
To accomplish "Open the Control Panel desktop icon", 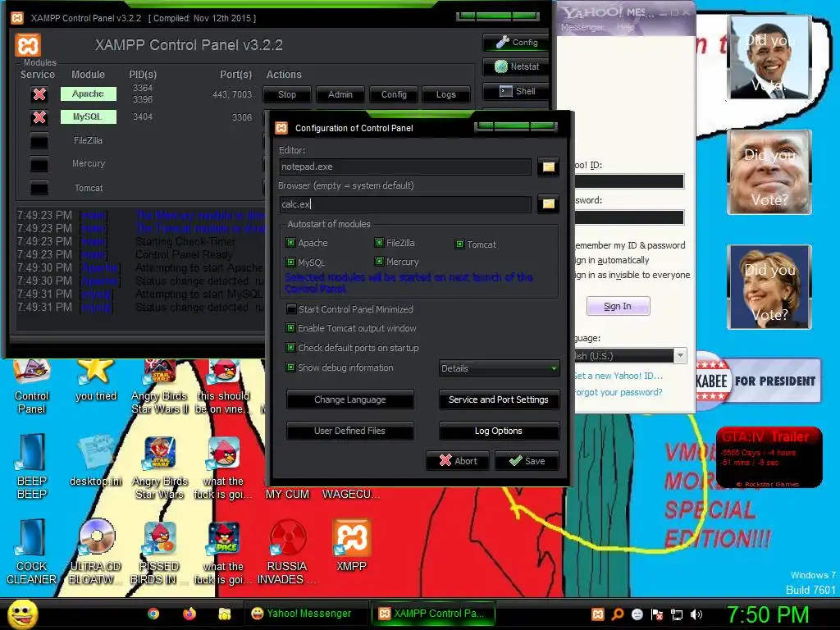I will tap(31, 388).
